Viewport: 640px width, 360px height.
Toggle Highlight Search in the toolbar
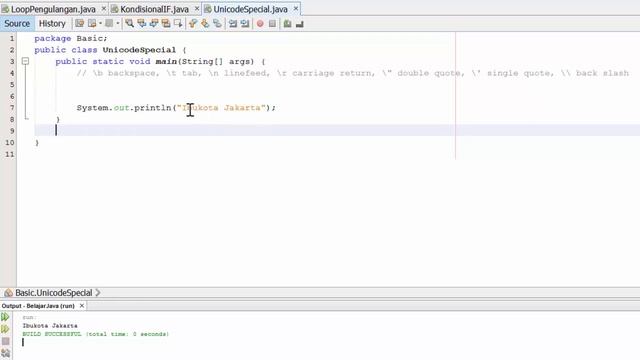coord(166,24)
